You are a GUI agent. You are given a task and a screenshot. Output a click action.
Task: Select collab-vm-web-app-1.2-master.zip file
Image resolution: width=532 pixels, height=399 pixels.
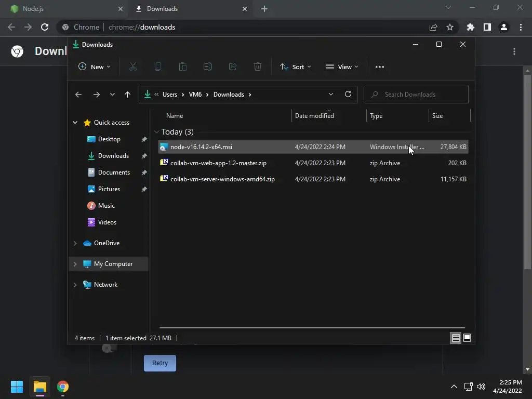click(x=313, y=163)
